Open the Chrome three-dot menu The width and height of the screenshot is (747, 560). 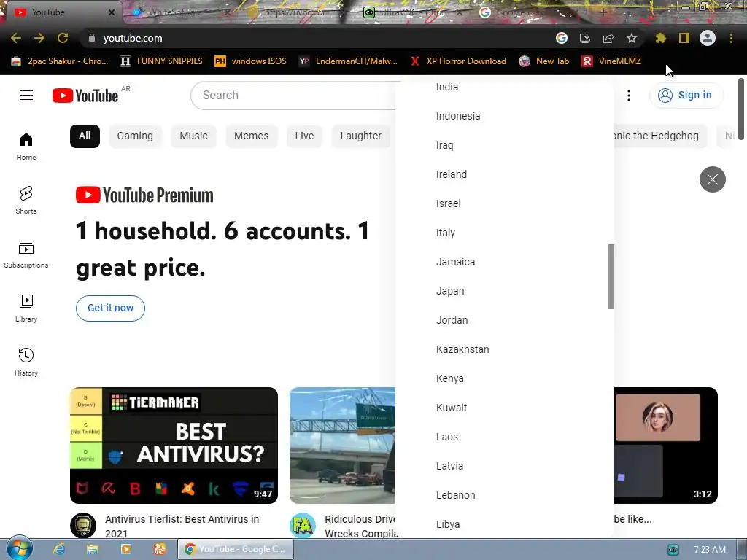(731, 38)
